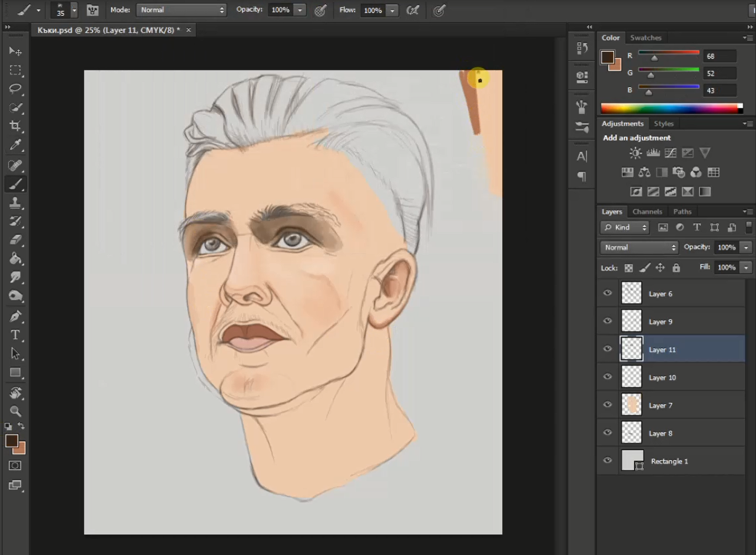The image size is (756, 555).
Task: Toggle visibility of Layer 7
Action: pos(608,405)
